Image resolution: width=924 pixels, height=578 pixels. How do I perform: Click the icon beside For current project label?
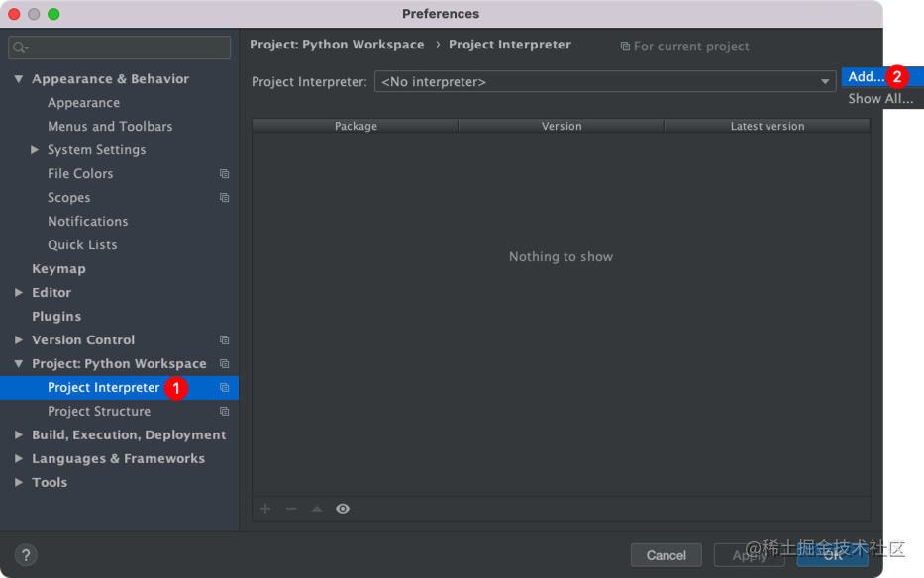coord(625,46)
